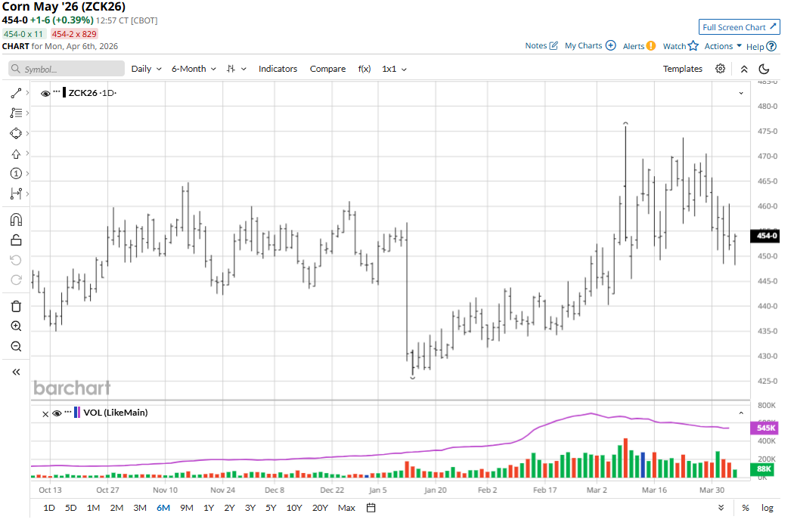Image resolution: width=794 pixels, height=532 pixels.
Task: Collapse the volume pane chevron
Action: tap(741, 413)
